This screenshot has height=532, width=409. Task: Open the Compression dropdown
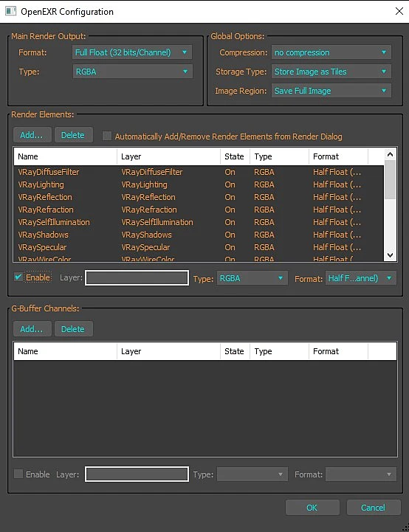[x=331, y=52]
